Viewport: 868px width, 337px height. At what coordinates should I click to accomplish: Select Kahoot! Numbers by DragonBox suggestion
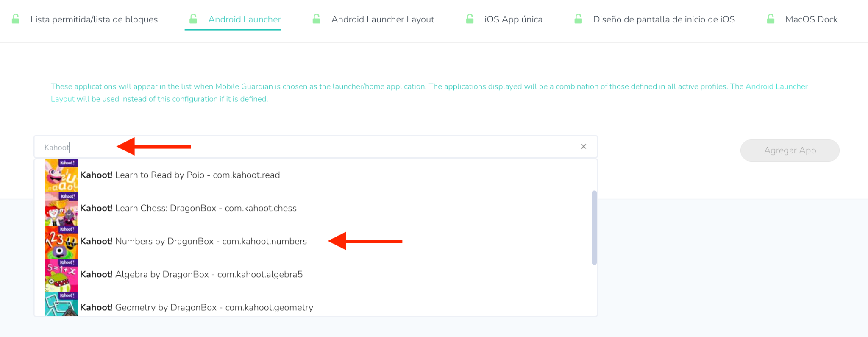193,242
